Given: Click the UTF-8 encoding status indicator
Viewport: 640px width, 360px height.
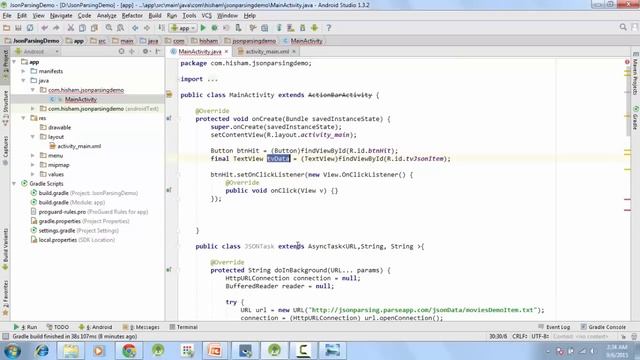Looking at the screenshot, I should coord(540,336).
